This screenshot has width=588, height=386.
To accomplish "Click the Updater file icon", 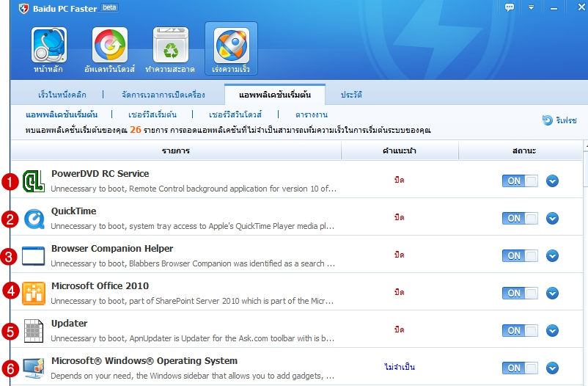I will [x=34, y=331].
